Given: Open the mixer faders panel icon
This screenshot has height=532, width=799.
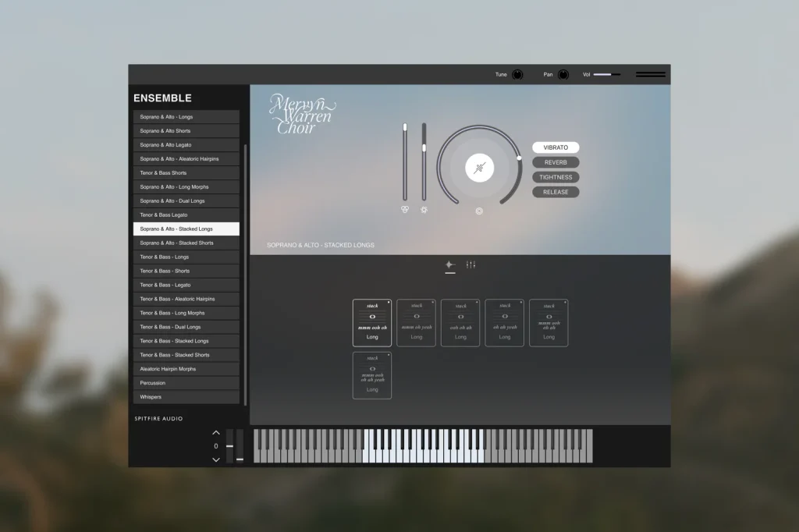Looking at the screenshot, I should (x=470, y=264).
